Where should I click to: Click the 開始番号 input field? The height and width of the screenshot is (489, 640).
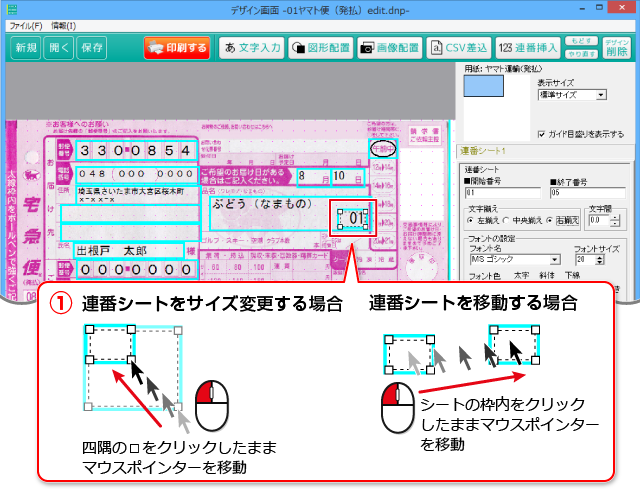coord(502,192)
